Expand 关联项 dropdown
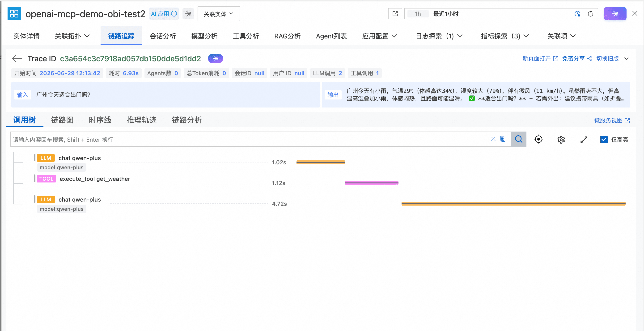Viewport: 644px width, 331px height. point(562,36)
